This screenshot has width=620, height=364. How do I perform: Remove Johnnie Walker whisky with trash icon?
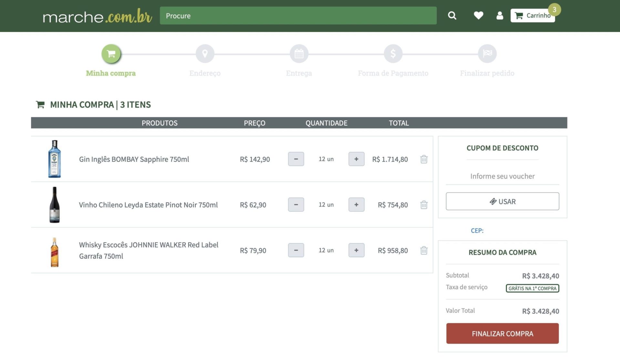click(424, 250)
